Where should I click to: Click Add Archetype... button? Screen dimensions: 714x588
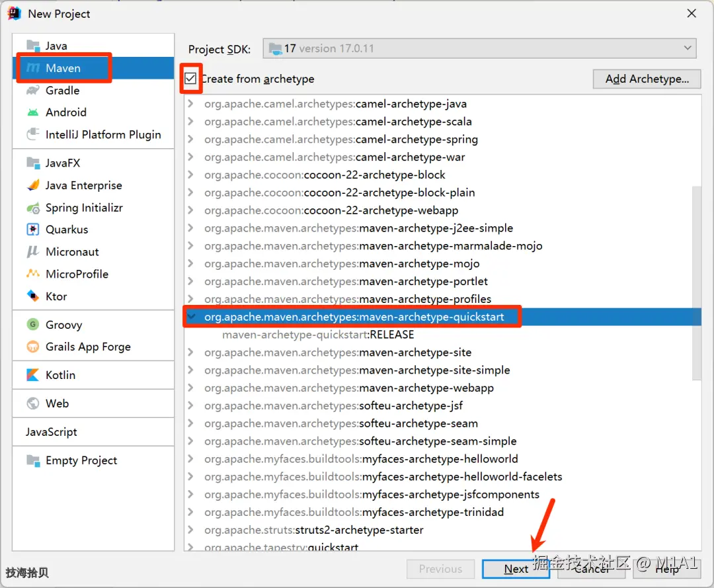click(647, 79)
